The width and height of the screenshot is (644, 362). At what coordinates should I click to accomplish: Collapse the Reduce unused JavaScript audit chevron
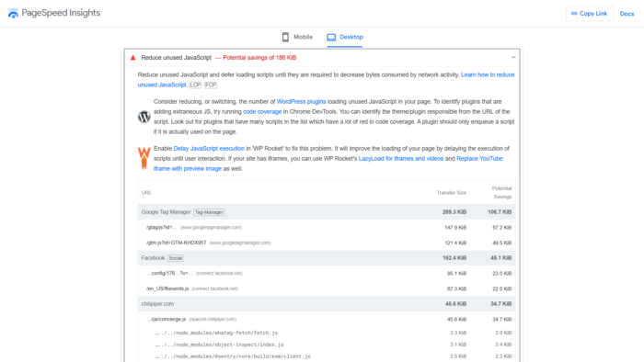click(x=513, y=57)
